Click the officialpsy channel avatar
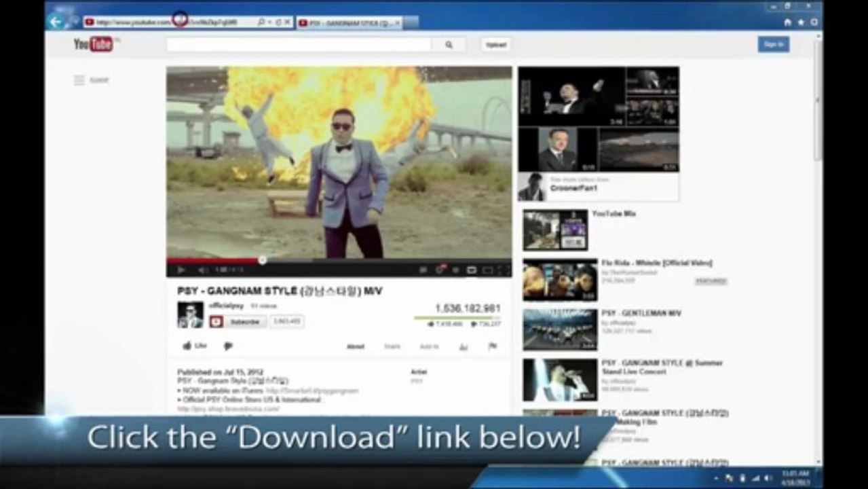868x489 pixels. pyautogui.click(x=190, y=315)
